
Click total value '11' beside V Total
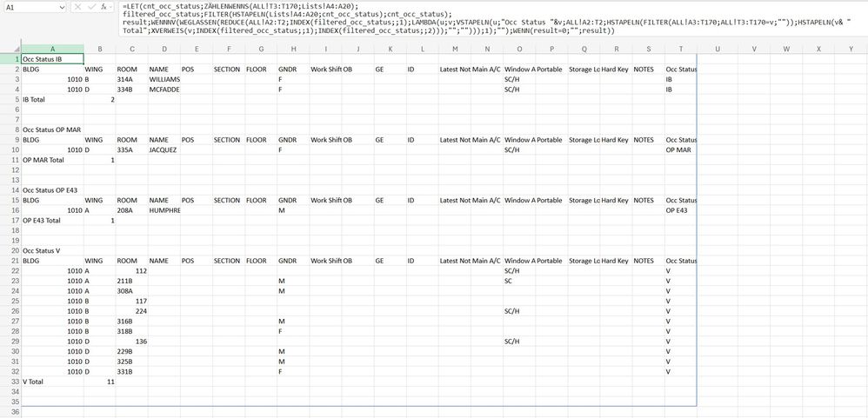point(100,382)
